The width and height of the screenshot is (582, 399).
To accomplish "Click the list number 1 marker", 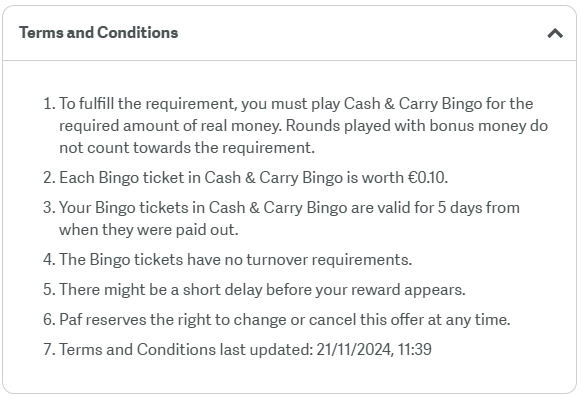I will [49, 104].
